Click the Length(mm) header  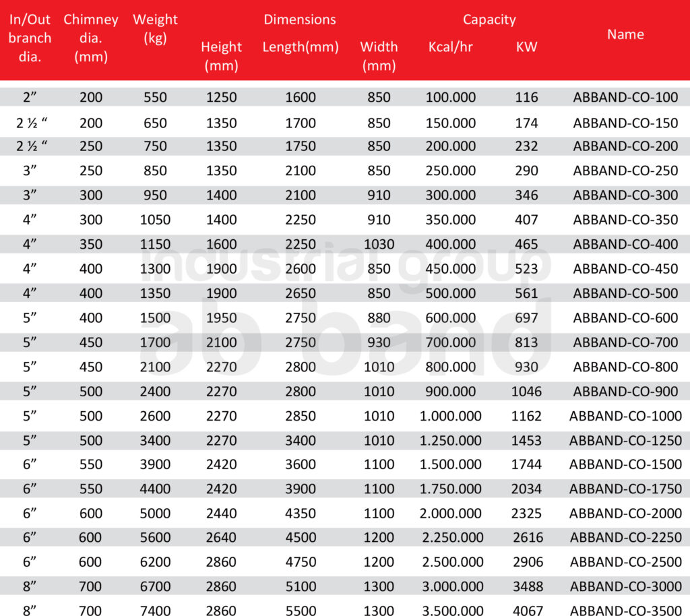click(x=301, y=47)
